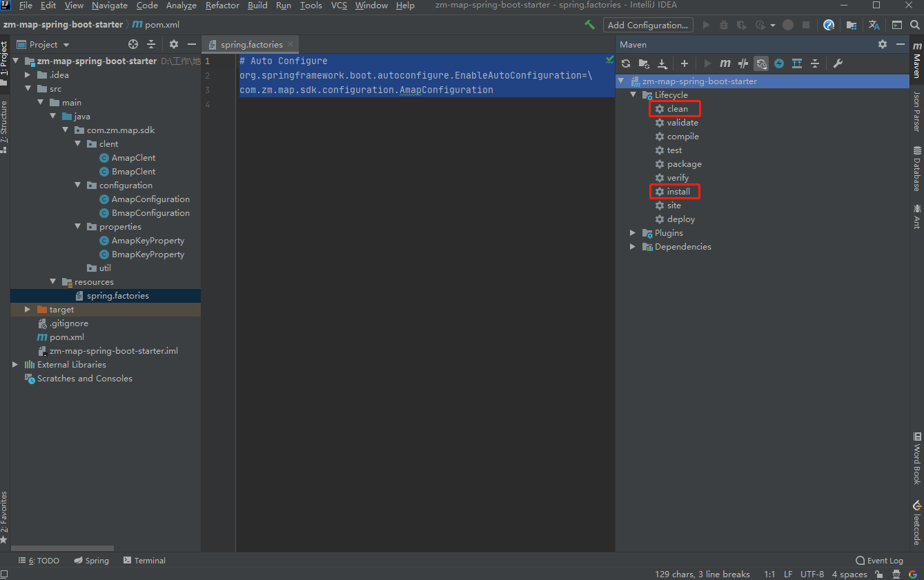The height and width of the screenshot is (580, 924).
Task: Select the install lifecycle goal
Action: click(x=678, y=192)
